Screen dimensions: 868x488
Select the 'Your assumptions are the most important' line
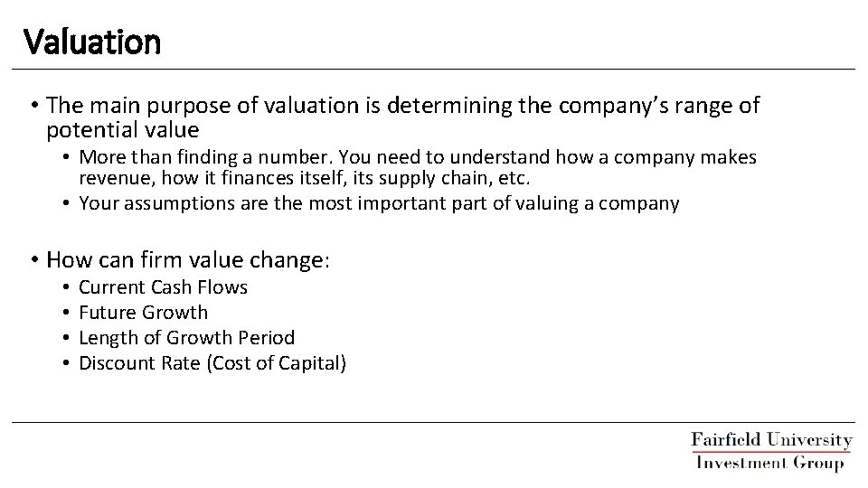point(379,203)
